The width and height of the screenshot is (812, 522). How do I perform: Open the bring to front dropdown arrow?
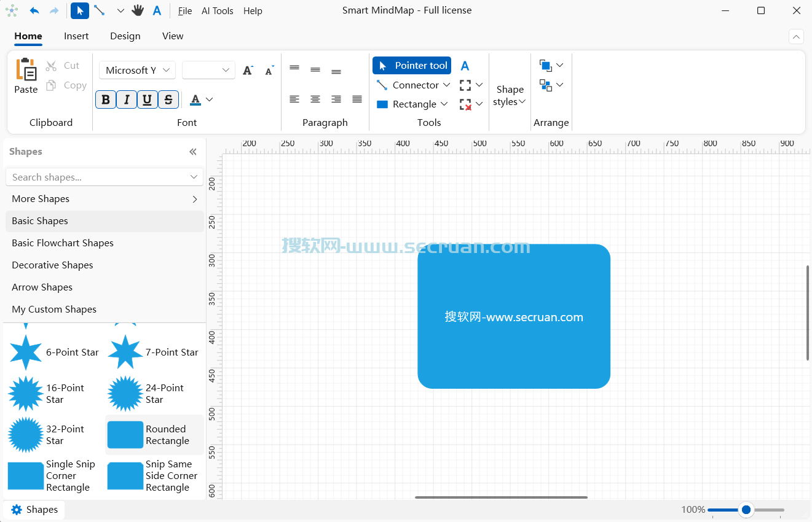pyautogui.click(x=560, y=65)
